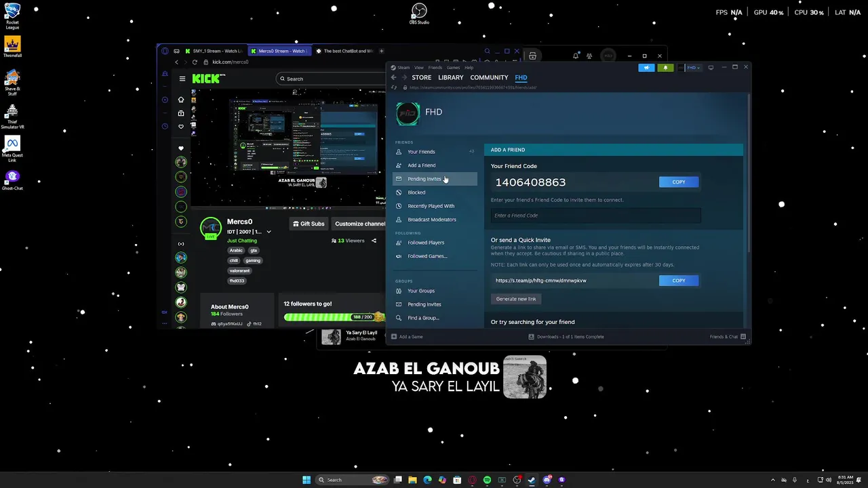Open Discord from taskbar
868x488 pixels.
[547, 480]
